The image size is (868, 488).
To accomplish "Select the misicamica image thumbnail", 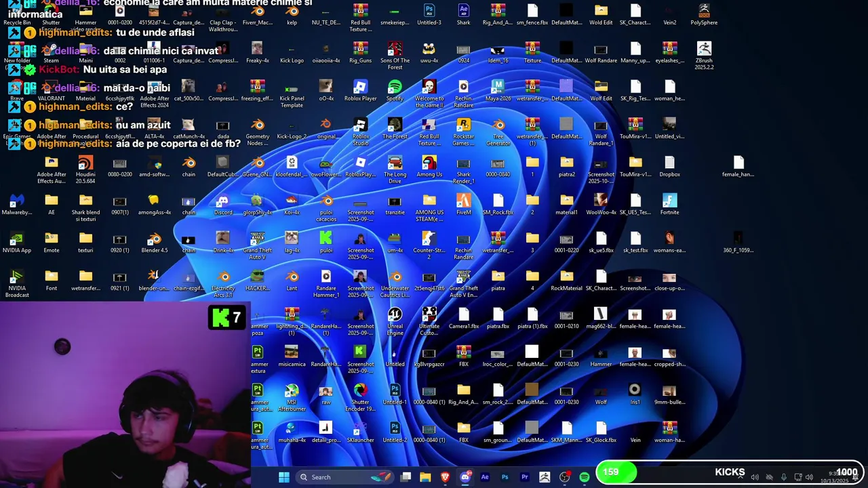I will point(292,357).
